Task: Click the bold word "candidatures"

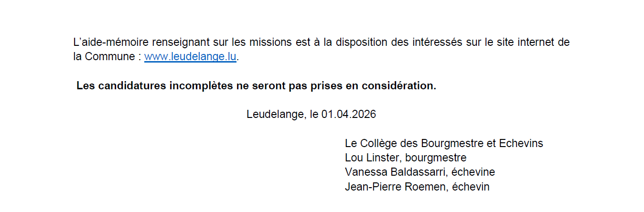Action: tap(129, 86)
